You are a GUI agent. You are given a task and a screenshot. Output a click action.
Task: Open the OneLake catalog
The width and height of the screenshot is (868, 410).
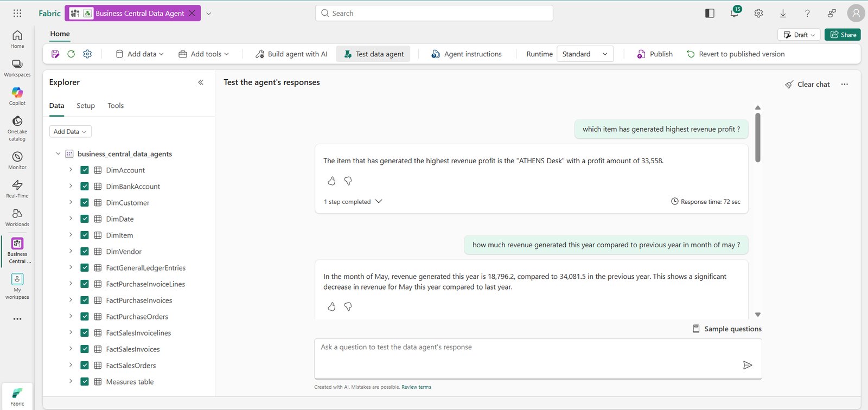pos(17,128)
